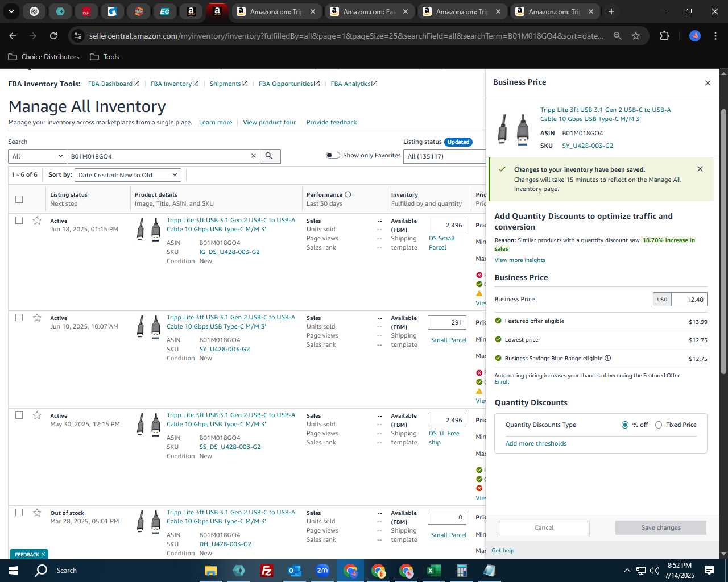The image size is (728, 582).
Task: Click the Business Savings Blue Badge info icon
Action: (x=607, y=358)
